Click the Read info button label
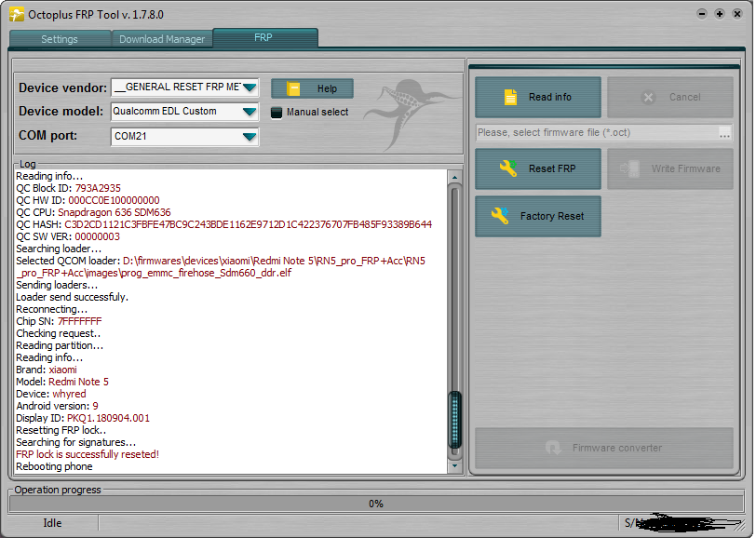The image size is (756, 538). point(550,97)
